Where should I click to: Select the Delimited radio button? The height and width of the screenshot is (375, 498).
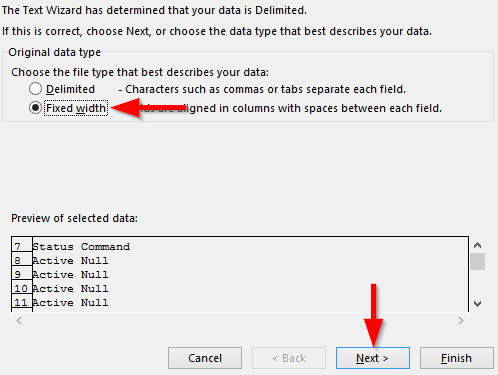[35, 89]
